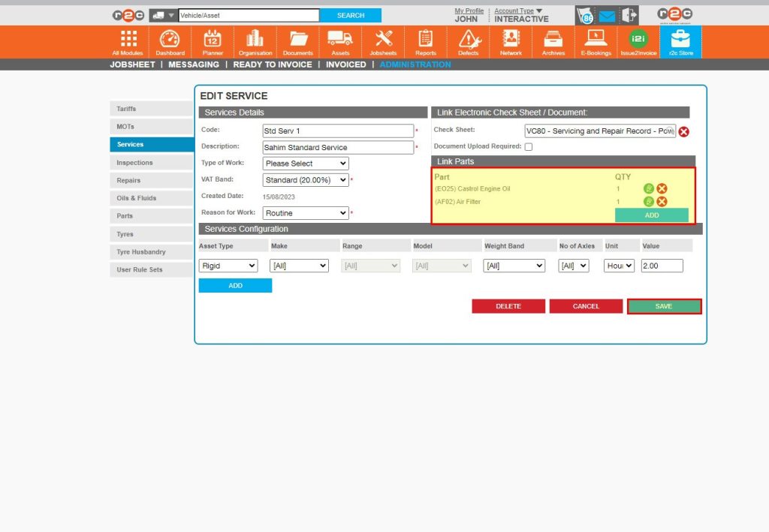Click the notifications icon showing 86
This screenshot has height=532, width=769.
click(585, 17)
